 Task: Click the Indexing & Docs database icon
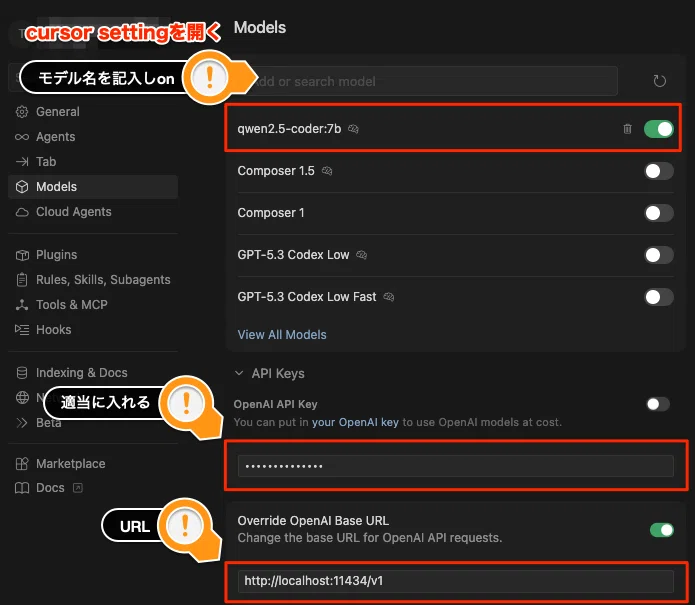coord(22,373)
